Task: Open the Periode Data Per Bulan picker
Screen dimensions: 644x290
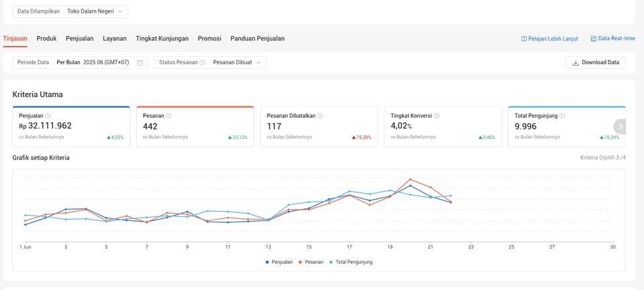Action: (x=80, y=63)
